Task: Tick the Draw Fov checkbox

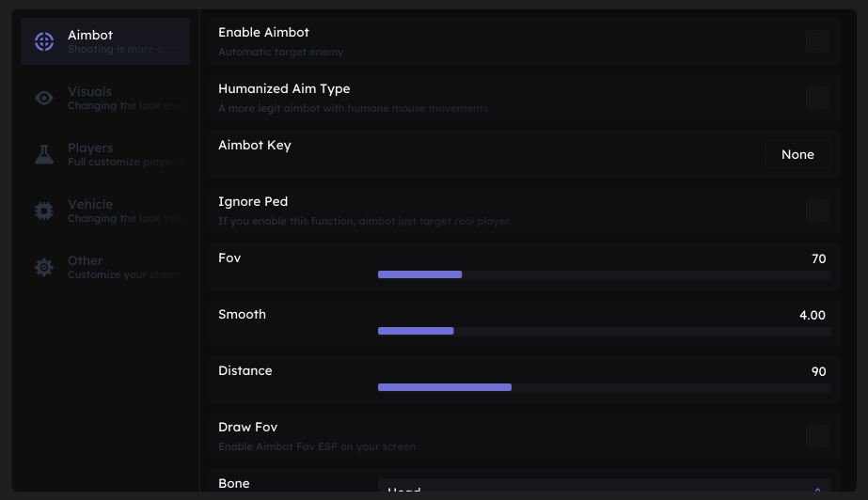Action: point(817,436)
